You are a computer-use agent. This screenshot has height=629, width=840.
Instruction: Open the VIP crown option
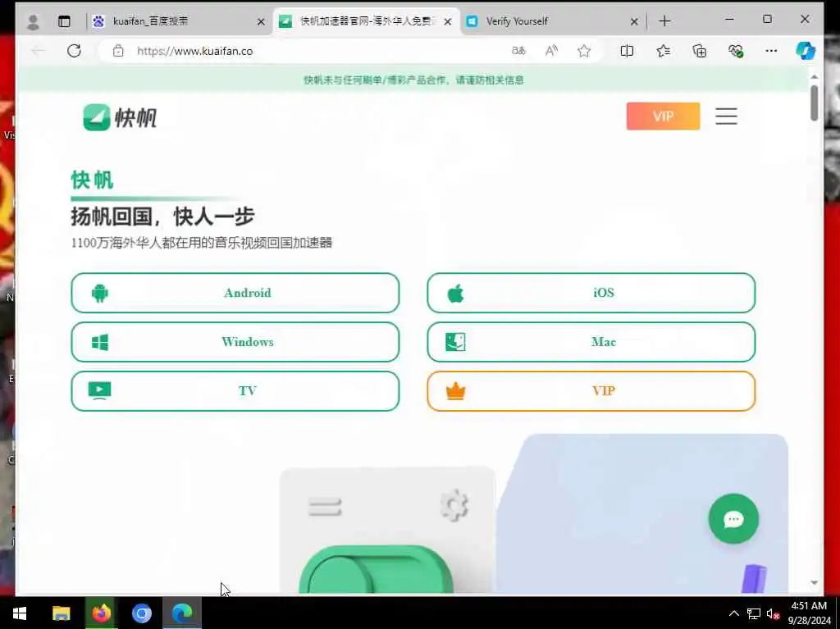tap(591, 391)
